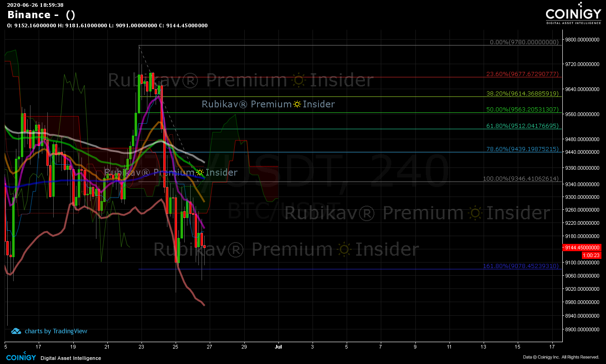606x364 pixels.
Task: Click the '19' date on time axis
Action: (x=73, y=347)
